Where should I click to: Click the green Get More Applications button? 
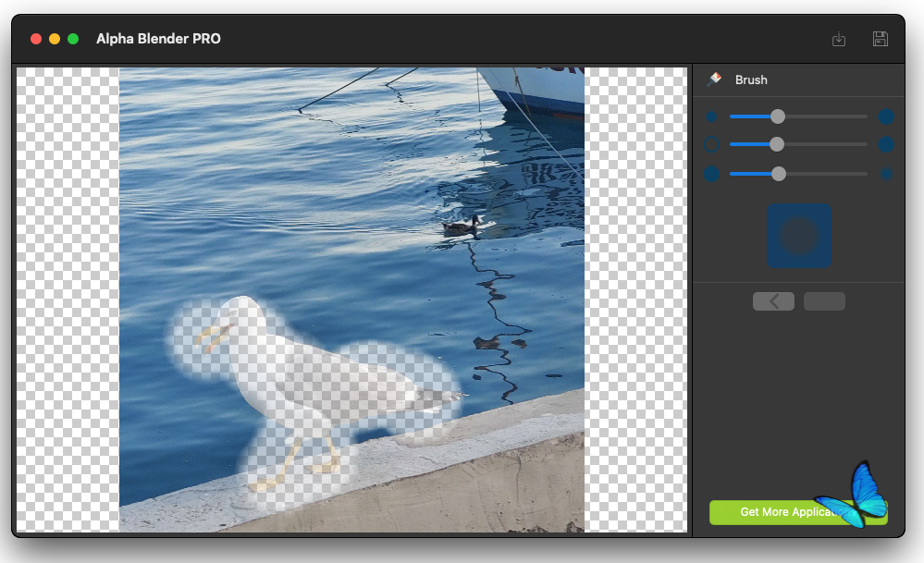798,512
